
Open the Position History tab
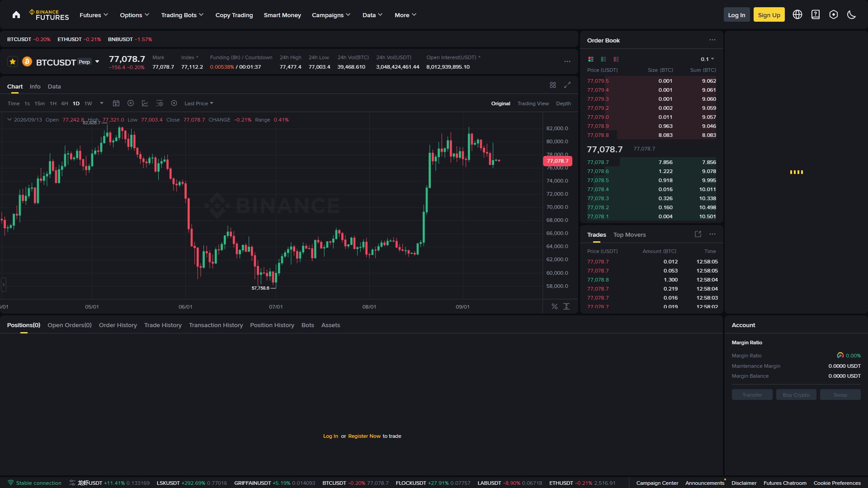coord(272,325)
